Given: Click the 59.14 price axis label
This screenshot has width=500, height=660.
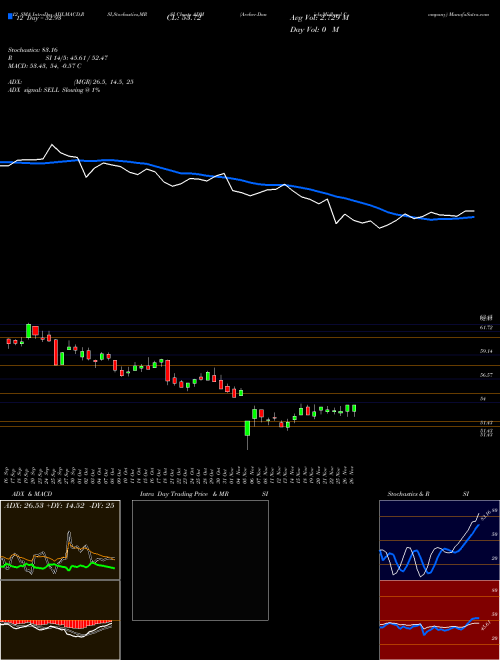Looking at the screenshot, I should pyautogui.click(x=486, y=351).
